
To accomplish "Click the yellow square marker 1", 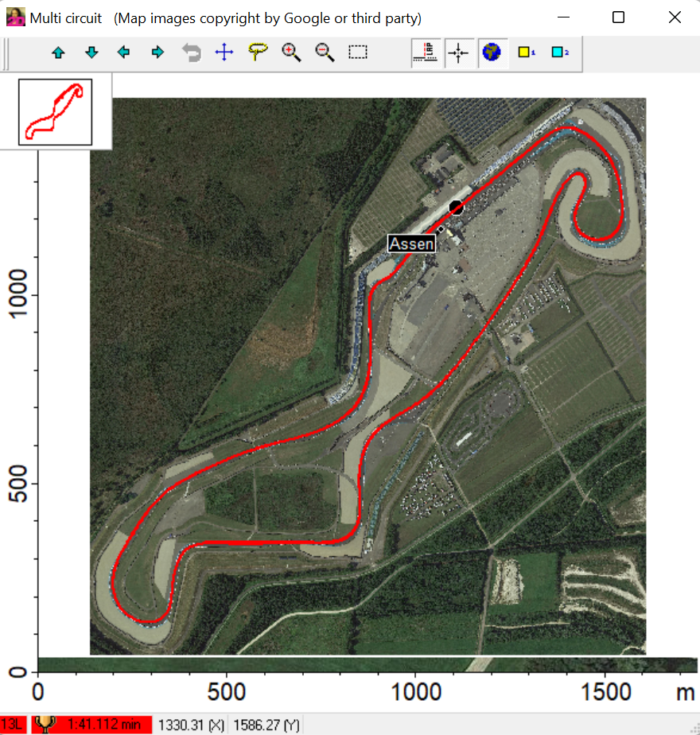I will (526, 52).
